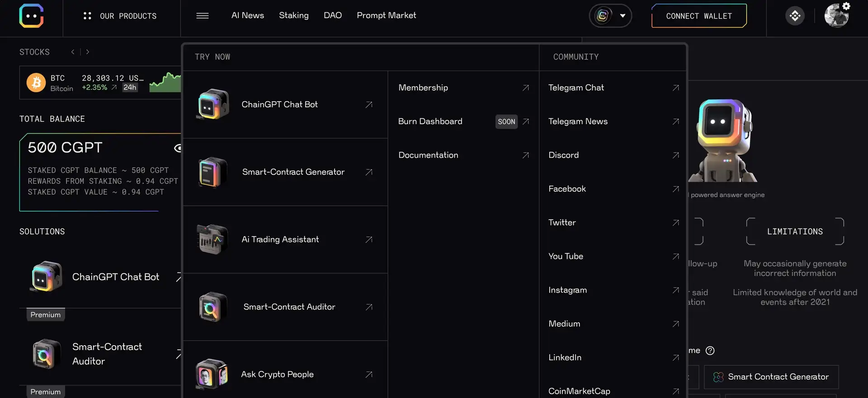Viewport: 868px width, 398px height.
Task: Click the Bitcoin price chart thumbnail
Action: click(x=165, y=83)
